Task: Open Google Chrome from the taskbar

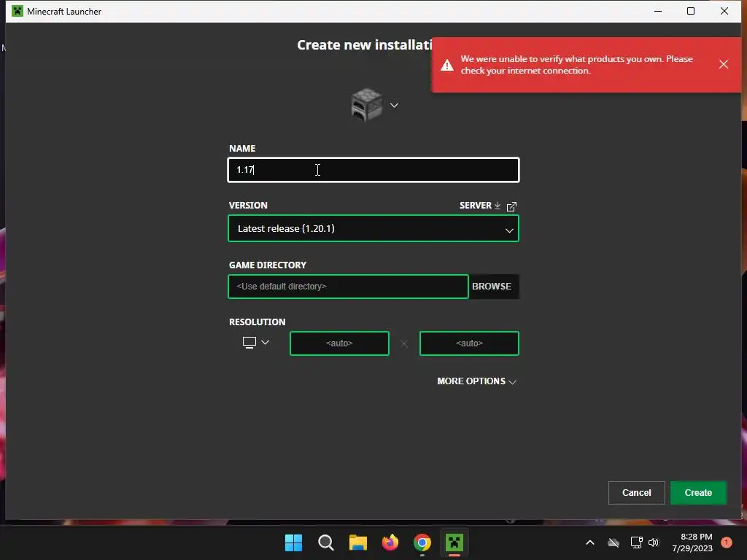Action: pyautogui.click(x=422, y=542)
